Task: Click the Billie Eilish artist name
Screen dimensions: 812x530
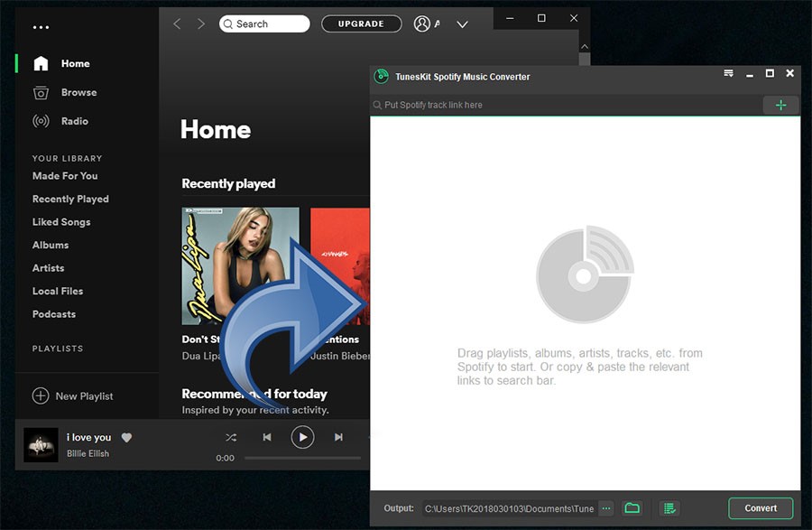Action: (88, 454)
